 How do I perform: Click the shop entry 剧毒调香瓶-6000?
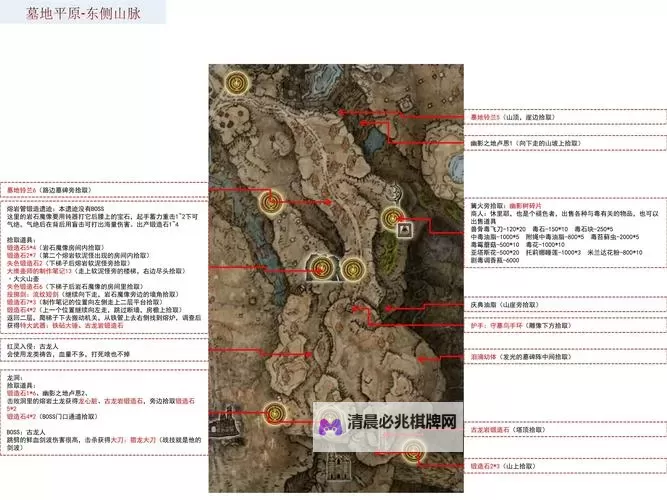click(495, 260)
